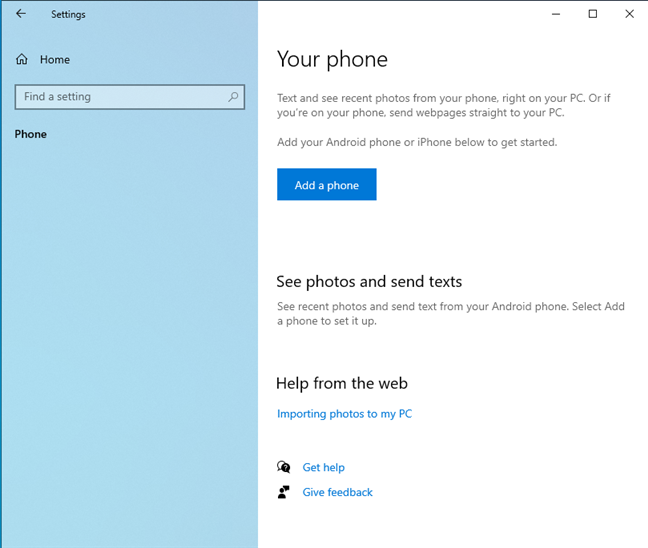Open the Give feedback link
This screenshot has height=548, width=648.
pyautogui.click(x=337, y=492)
